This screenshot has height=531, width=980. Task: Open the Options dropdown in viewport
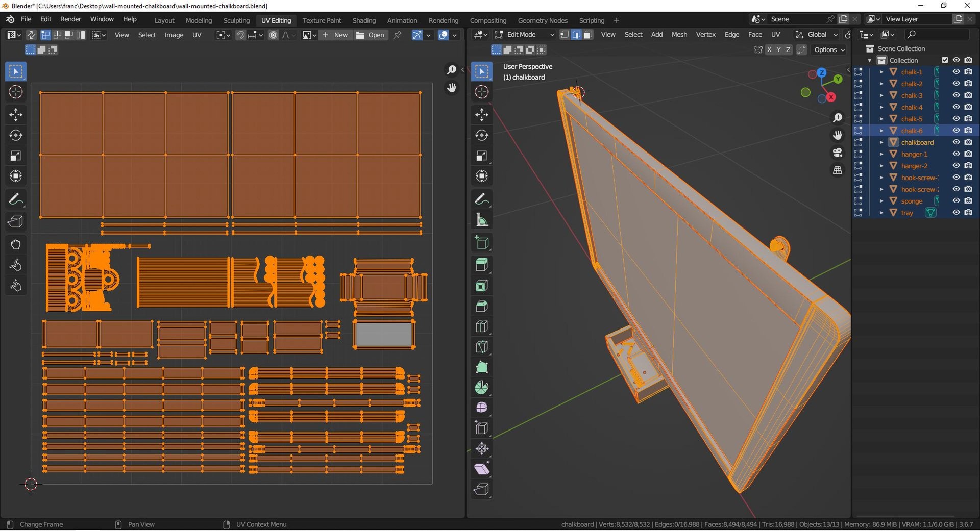tap(829, 49)
